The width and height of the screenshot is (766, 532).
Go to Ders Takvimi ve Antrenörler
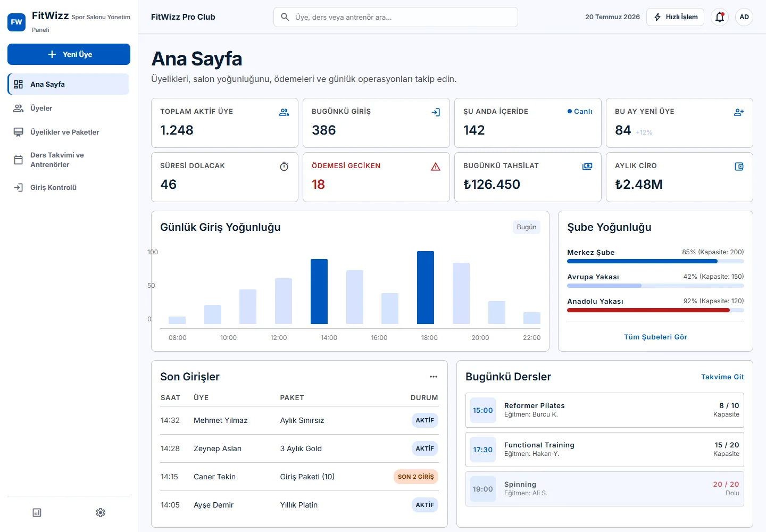coord(69,160)
